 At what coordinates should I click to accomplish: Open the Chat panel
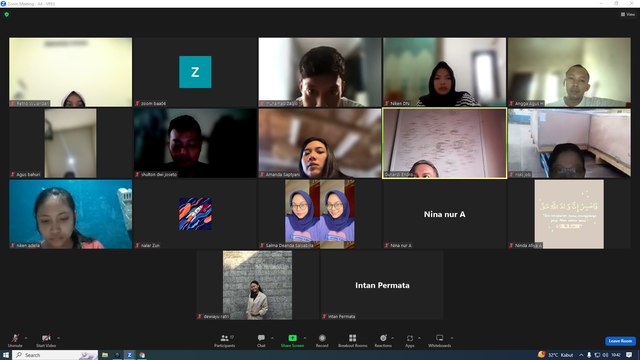pos(261,340)
